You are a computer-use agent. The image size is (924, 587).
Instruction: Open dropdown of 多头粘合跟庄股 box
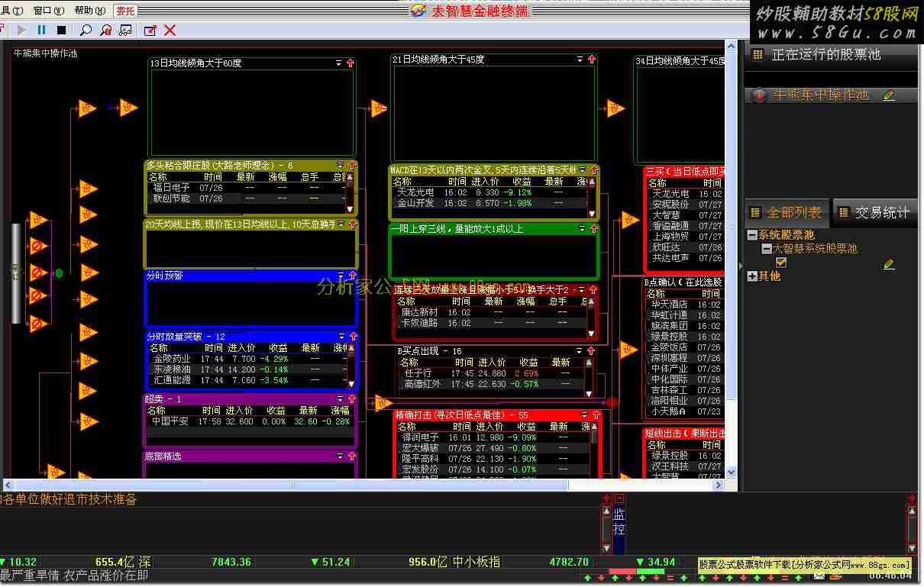point(341,166)
